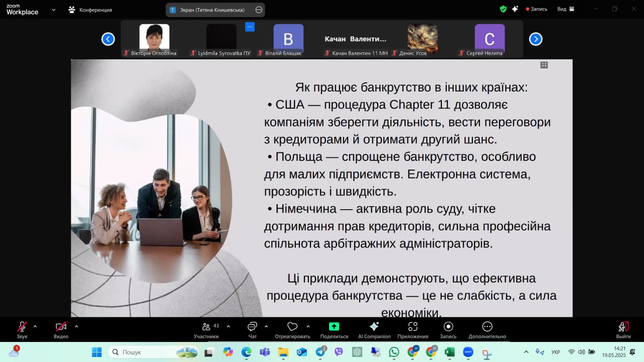Open the Вид view menu
644x362 pixels.
566,9
